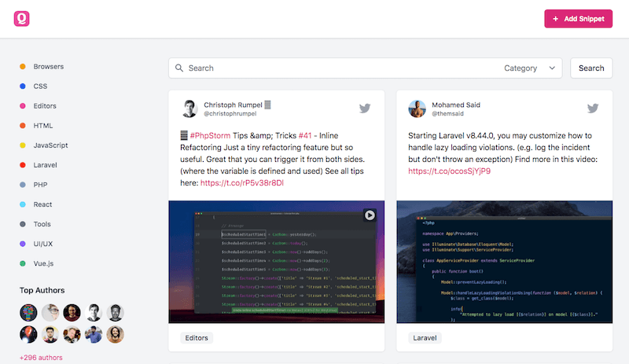
Task: Click second top author avatar in second row
Action: [50, 334]
